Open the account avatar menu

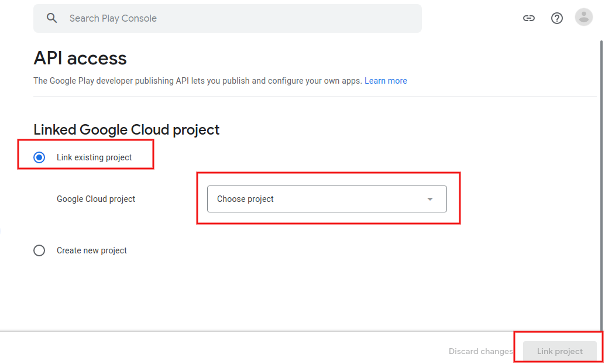pyautogui.click(x=584, y=18)
